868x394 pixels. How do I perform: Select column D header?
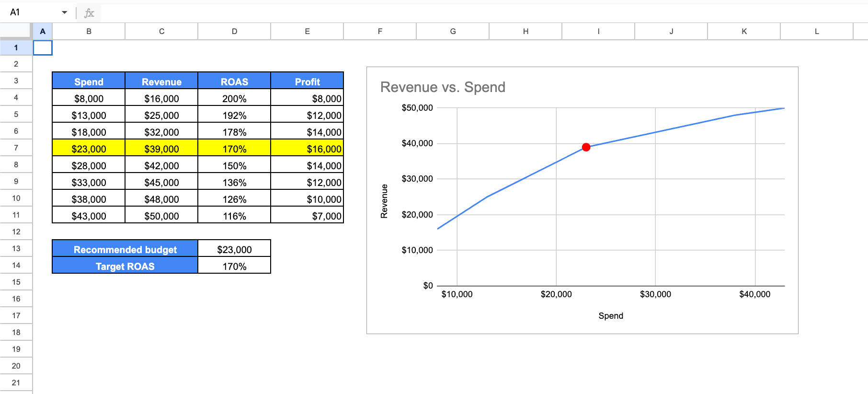coord(234,31)
